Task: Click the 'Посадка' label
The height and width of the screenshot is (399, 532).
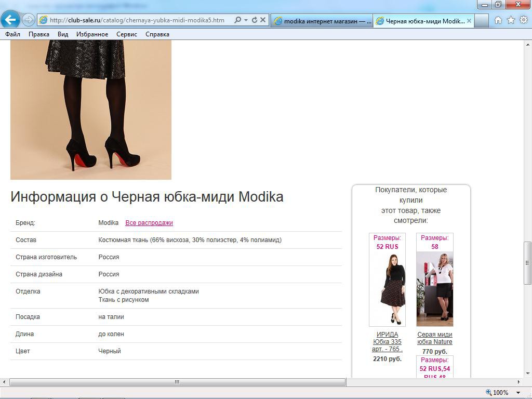Action: point(28,317)
